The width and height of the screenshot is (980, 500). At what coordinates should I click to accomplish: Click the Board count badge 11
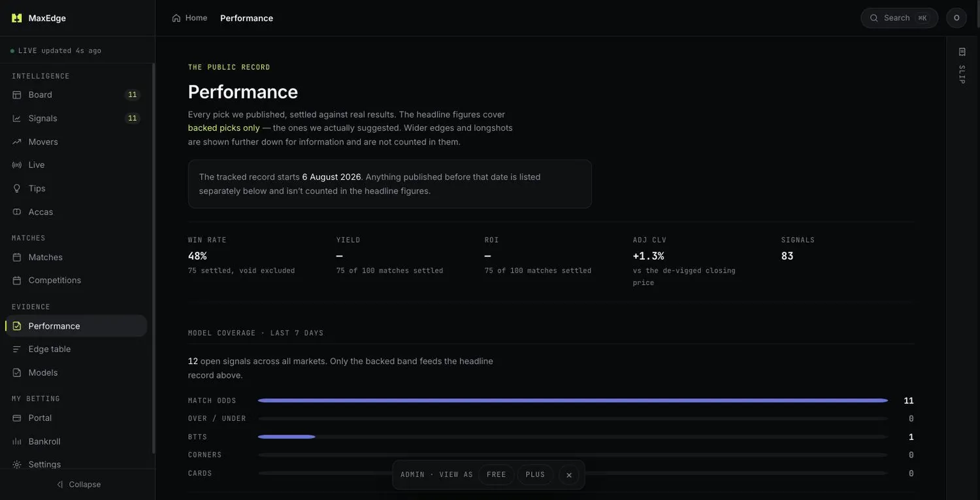coord(133,95)
